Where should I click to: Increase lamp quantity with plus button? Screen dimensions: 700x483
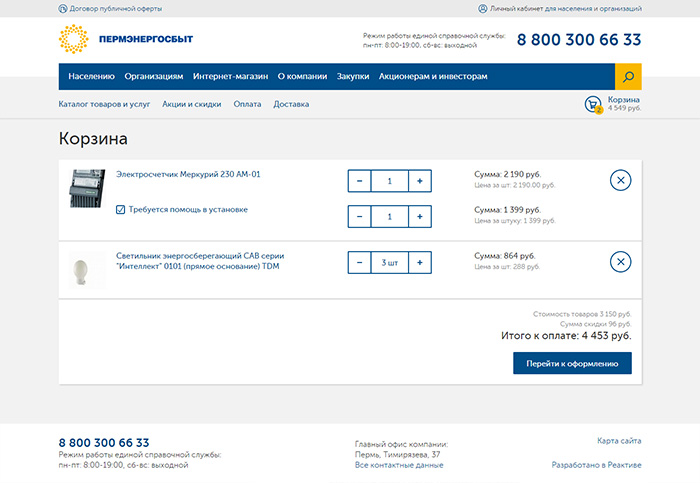420,263
